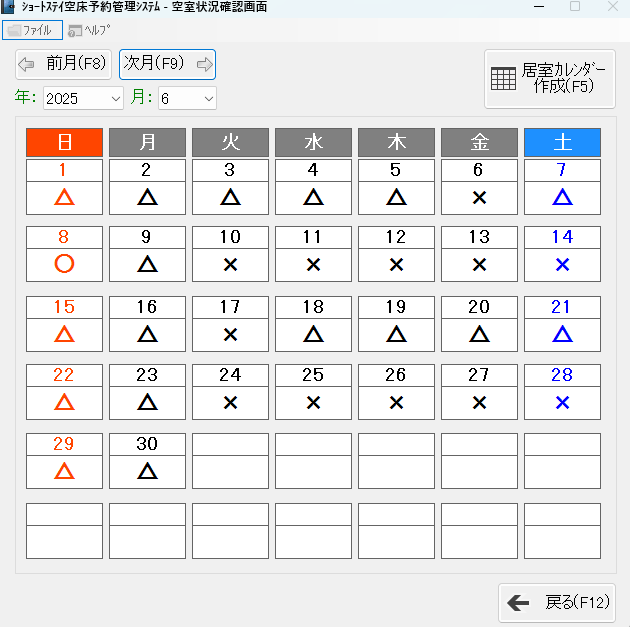Click the red triangle under day 22
Viewport: 630px width, 627px height.
pyautogui.click(x=64, y=402)
